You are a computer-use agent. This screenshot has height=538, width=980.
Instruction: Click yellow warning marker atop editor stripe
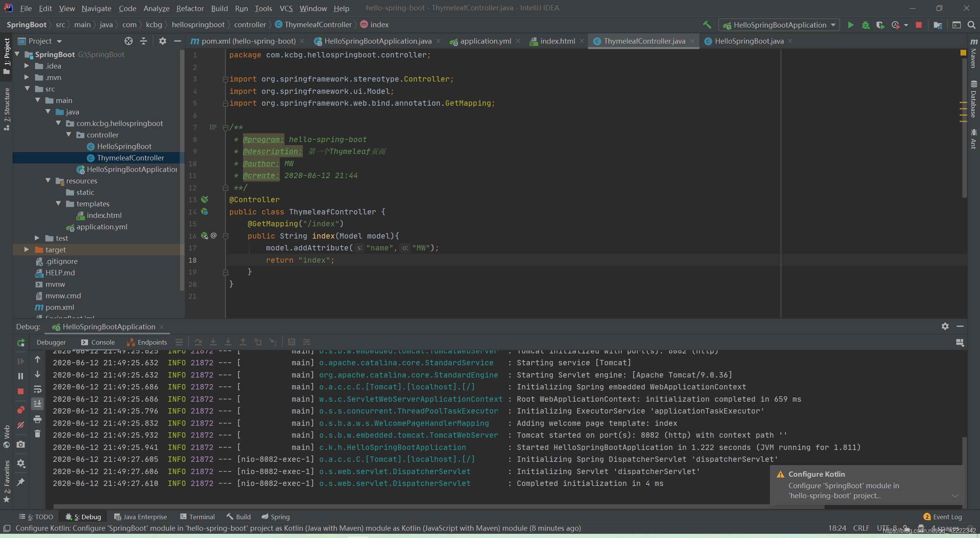(963, 53)
